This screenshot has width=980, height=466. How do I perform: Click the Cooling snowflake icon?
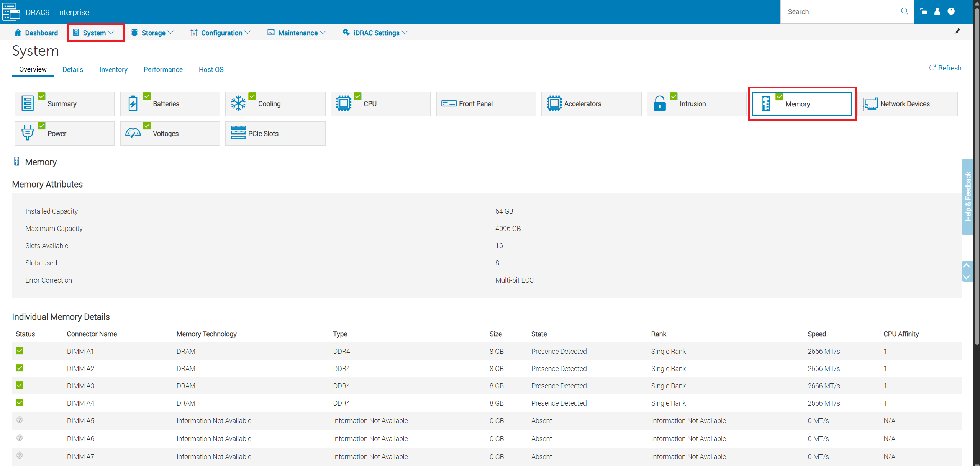point(238,103)
